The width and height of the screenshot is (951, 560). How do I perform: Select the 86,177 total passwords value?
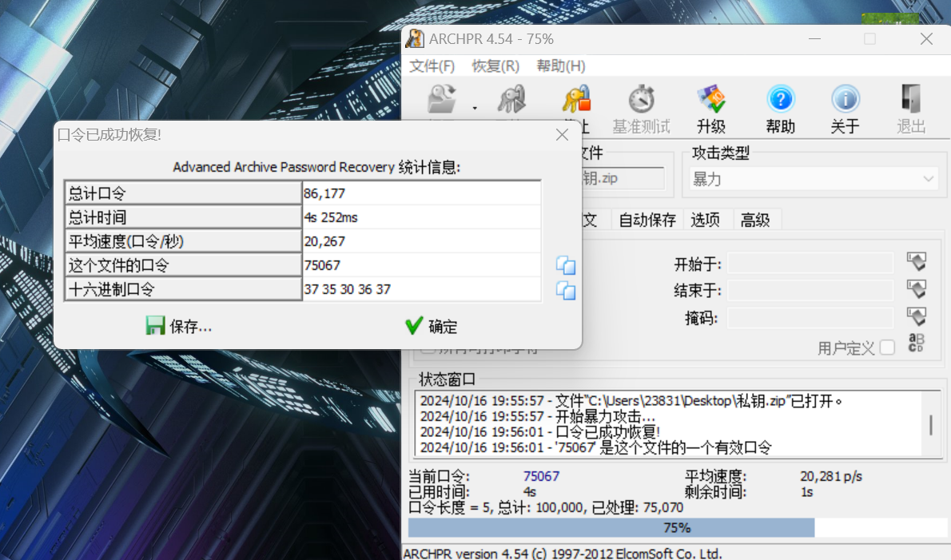click(421, 193)
